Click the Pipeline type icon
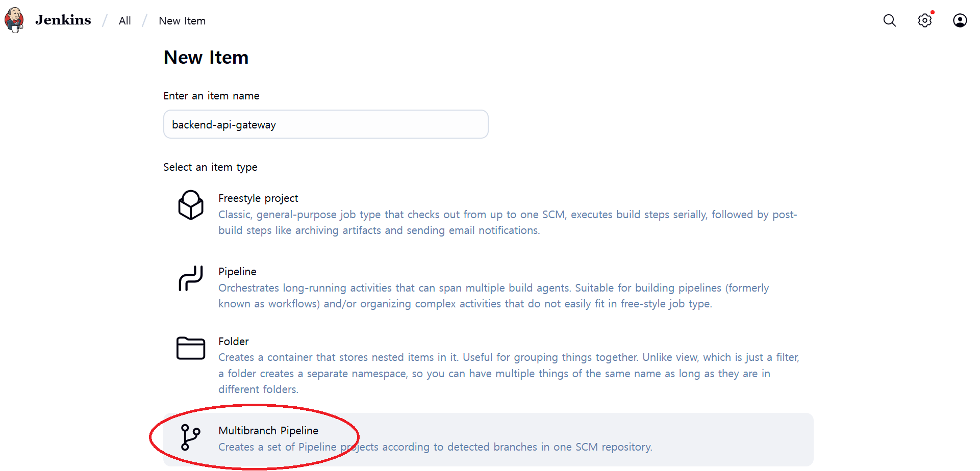The image size is (980, 471). [191, 278]
